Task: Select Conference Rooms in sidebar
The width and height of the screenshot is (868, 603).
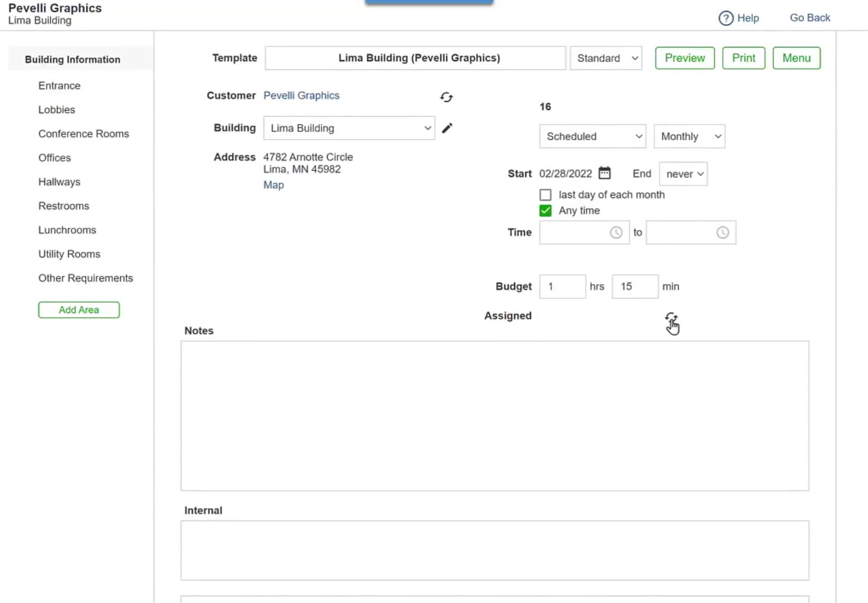Action: (x=84, y=134)
